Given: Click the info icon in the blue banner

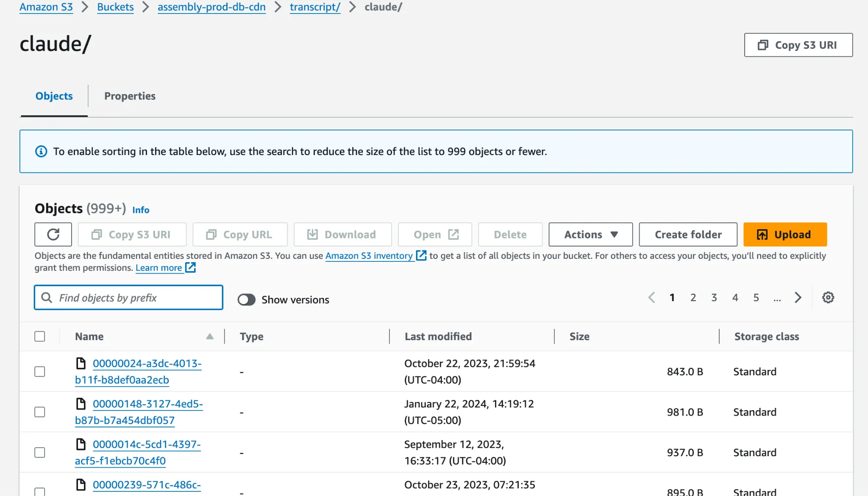Looking at the screenshot, I should coord(41,151).
